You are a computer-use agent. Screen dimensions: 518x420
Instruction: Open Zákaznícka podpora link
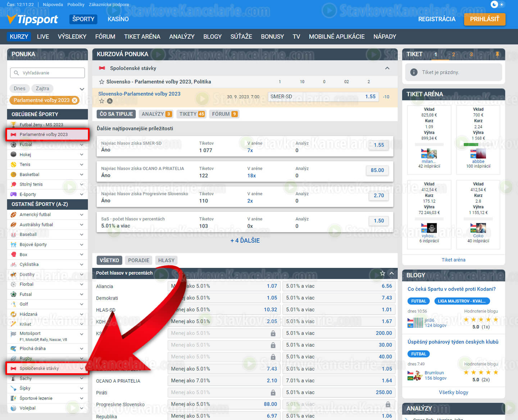point(109,5)
